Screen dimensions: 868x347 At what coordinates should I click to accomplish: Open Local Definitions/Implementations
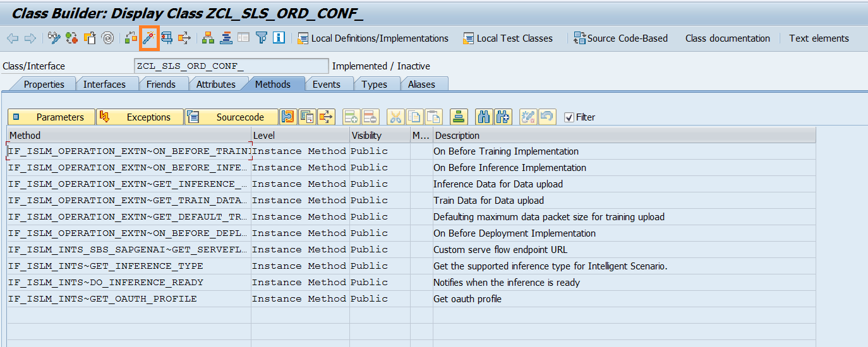(373, 38)
